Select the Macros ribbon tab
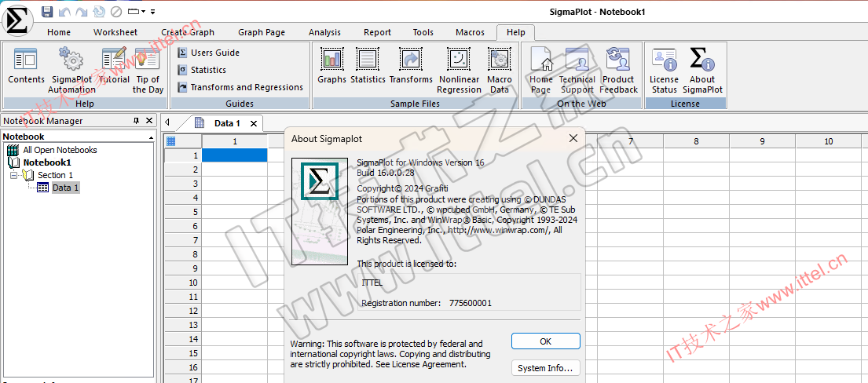 (470, 32)
